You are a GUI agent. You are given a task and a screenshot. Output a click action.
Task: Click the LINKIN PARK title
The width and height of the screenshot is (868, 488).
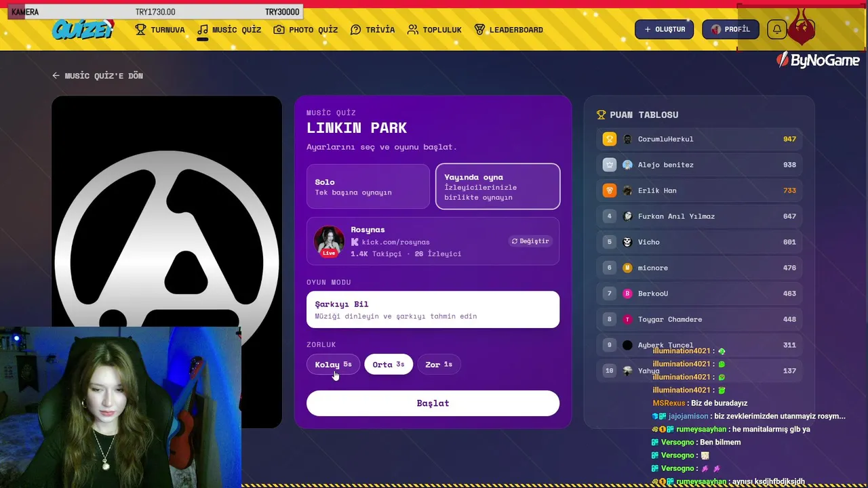357,128
